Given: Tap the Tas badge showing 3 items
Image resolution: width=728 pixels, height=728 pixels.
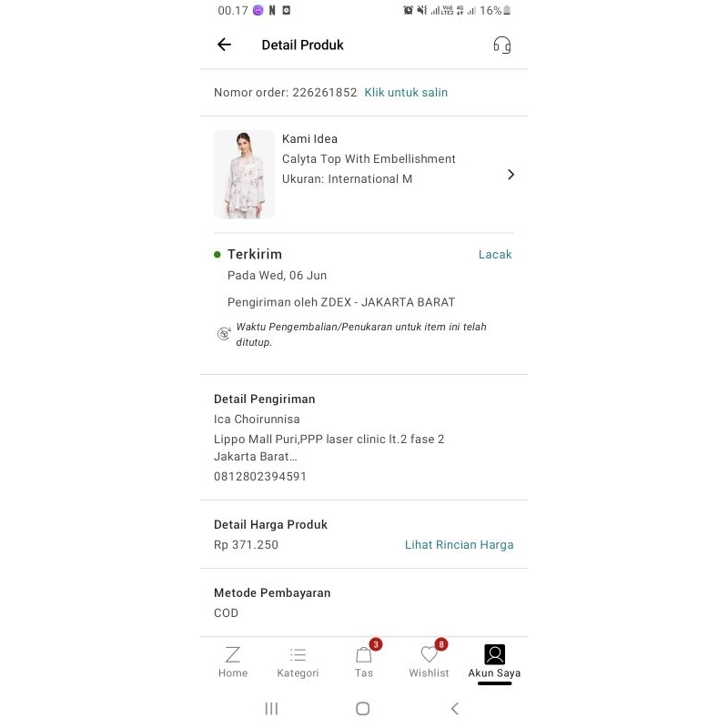Looking at the screenshot, I should pyautogui.click(x=376, y=644).
